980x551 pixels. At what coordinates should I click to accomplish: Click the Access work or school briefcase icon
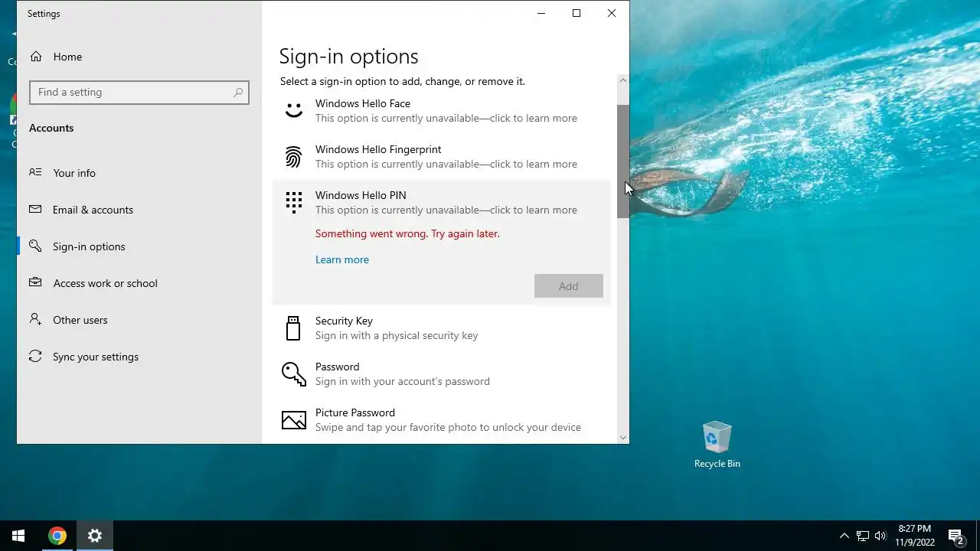pyautogui.click(x=35, y=283)
